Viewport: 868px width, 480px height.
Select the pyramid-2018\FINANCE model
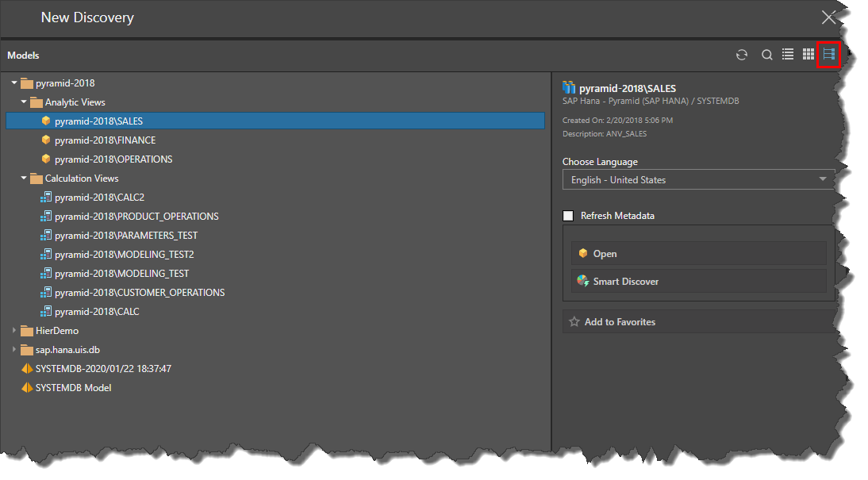tap(106, 140)
